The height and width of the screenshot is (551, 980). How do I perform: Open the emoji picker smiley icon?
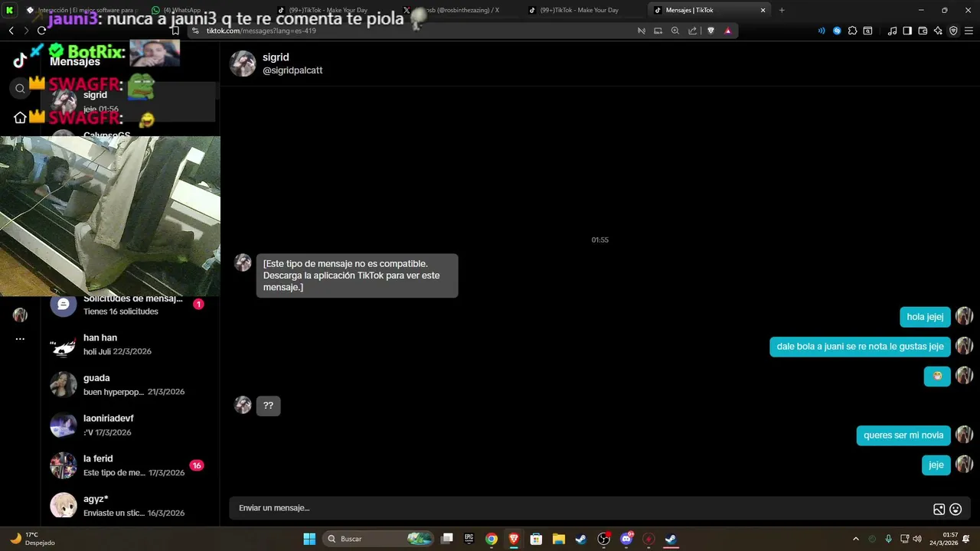tap(955, 509)
